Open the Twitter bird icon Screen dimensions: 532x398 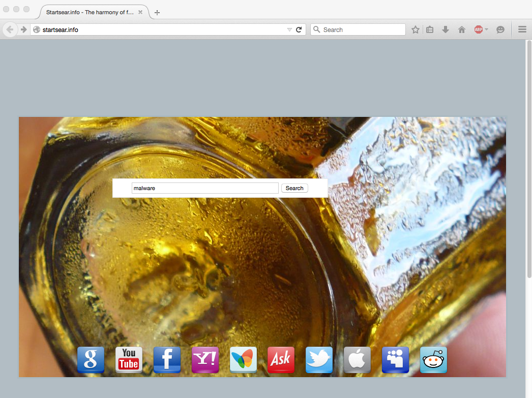pos(319,360)
